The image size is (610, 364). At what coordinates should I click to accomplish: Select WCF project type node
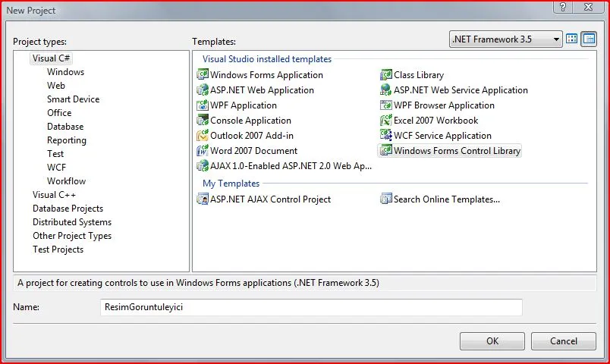(x=56, y=168)
